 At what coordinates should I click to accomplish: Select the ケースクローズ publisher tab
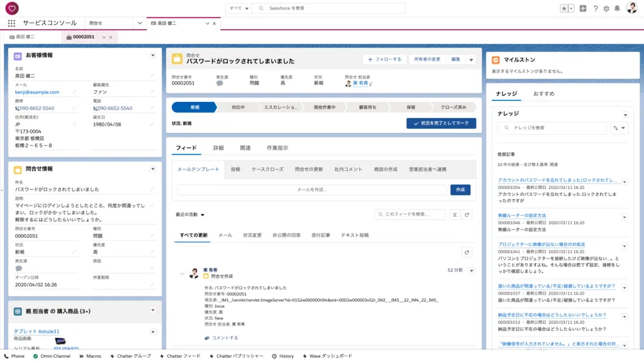pos(267,170)
